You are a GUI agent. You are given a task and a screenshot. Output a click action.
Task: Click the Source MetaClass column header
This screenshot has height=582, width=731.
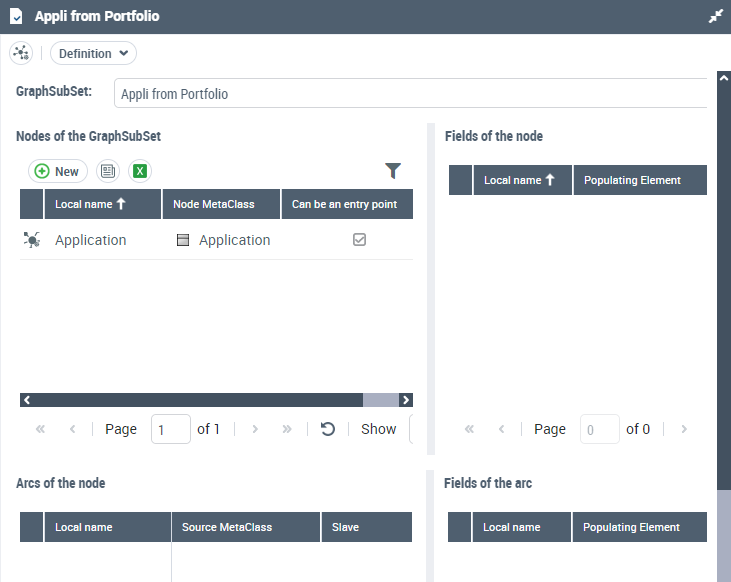(x=227, y=527)
